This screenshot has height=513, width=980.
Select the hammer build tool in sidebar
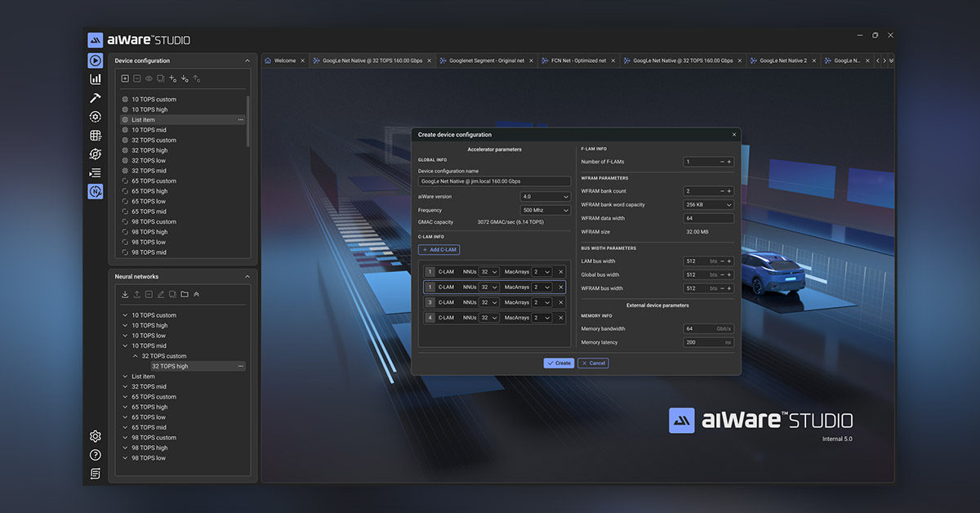[x=96, y=98]
